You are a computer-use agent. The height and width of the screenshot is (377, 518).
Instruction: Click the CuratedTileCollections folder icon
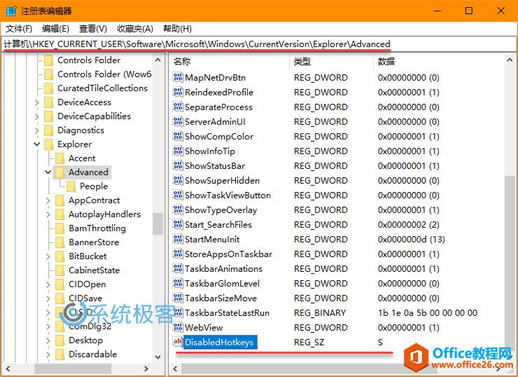point(49,88)
